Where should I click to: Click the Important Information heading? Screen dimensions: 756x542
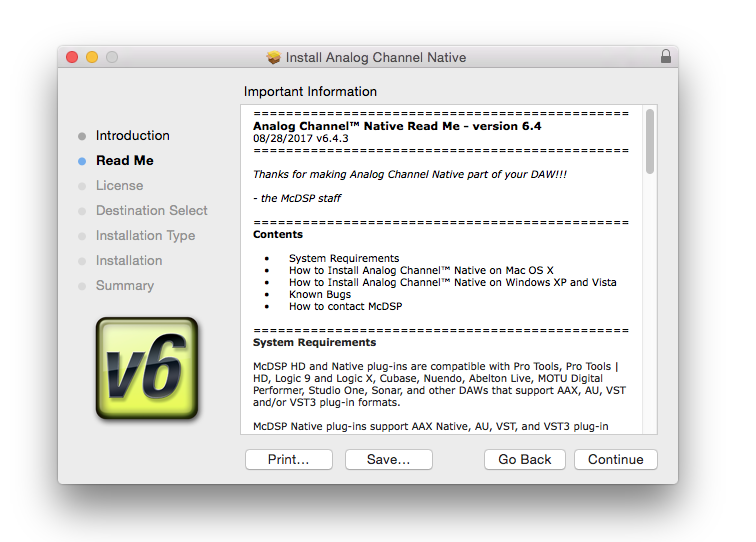coord(310,91)
